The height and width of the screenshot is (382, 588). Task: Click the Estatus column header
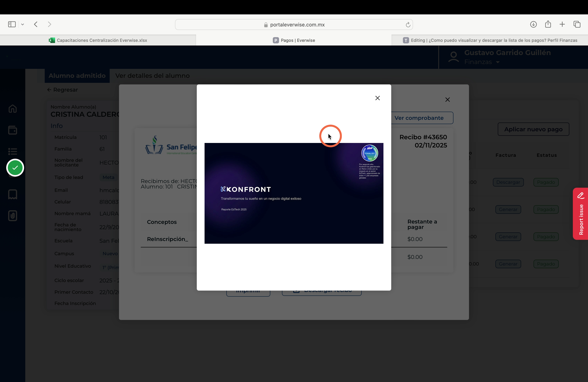click(x=547, y=155)
